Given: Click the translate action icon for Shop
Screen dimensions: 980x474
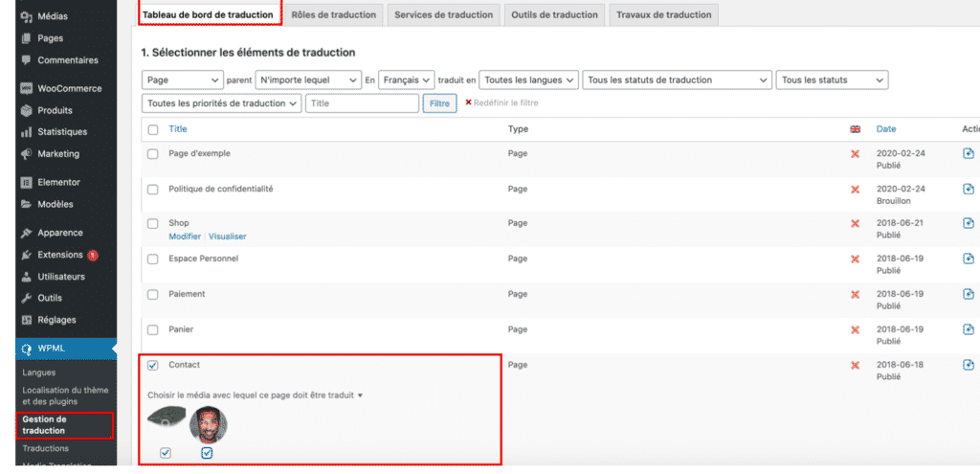Looking at the screenshot, I should 969,223.
